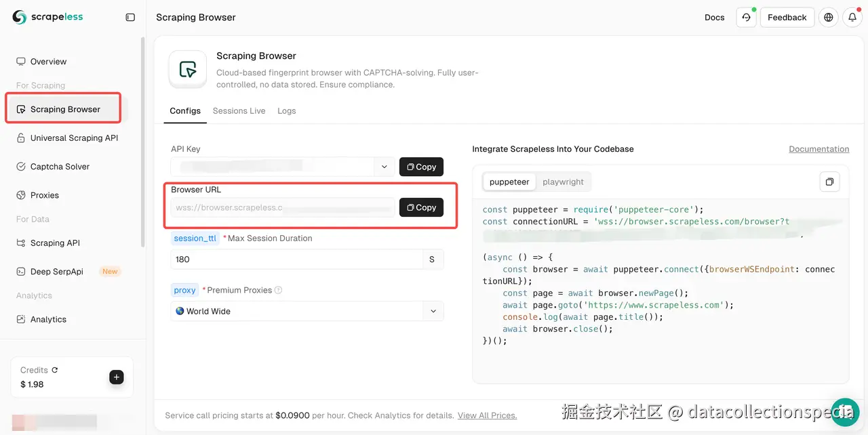
Task: Open the language globe icon
Action: point(828,18)
